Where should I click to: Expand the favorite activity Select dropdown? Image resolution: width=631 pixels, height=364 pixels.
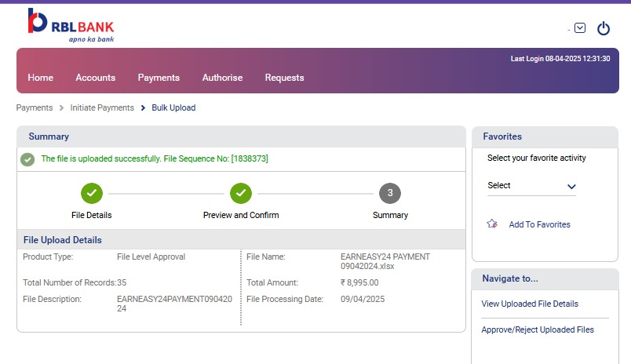coord(531,186)
